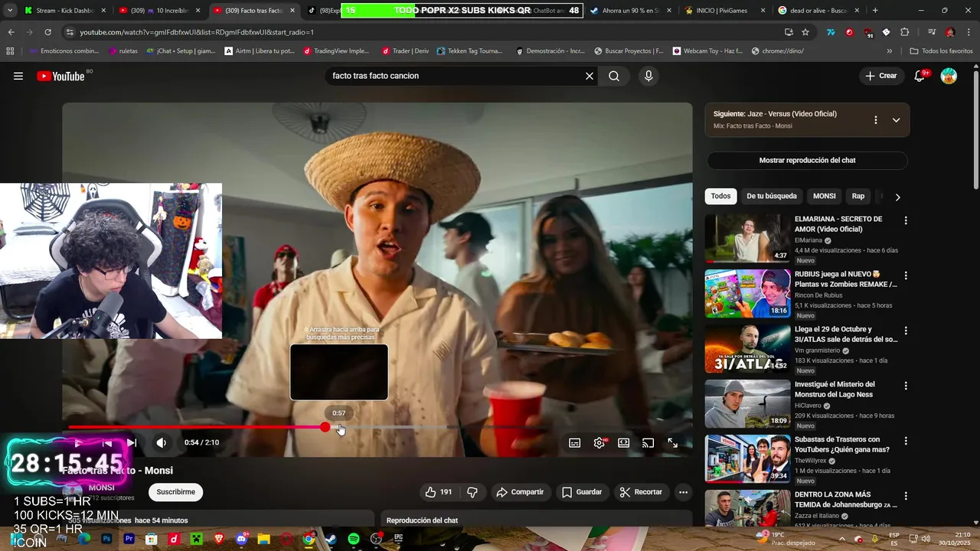
Task: Open options menu of the Mix playlist
Action: [x=876, y=120]
